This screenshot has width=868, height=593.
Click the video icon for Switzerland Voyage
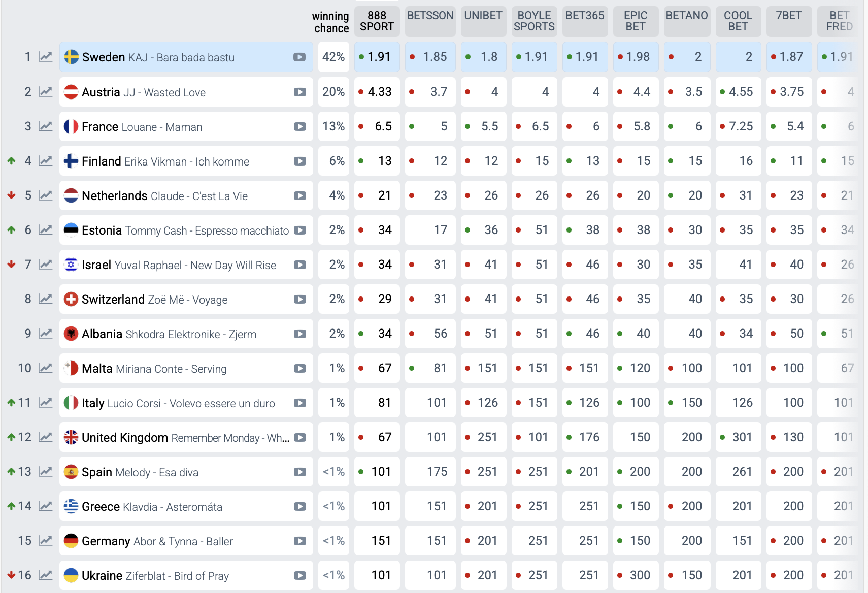299,300
